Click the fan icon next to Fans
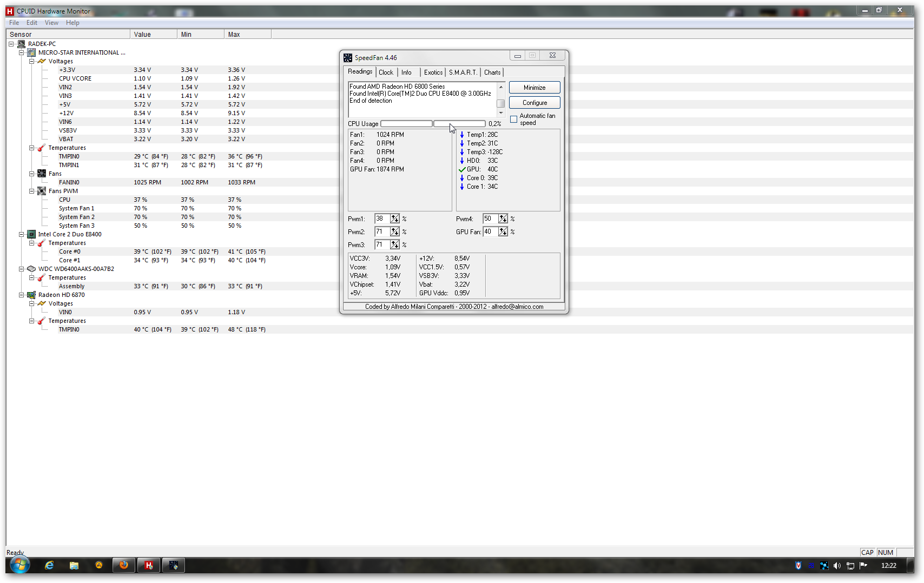924x583 pixels. click(42, 174)
